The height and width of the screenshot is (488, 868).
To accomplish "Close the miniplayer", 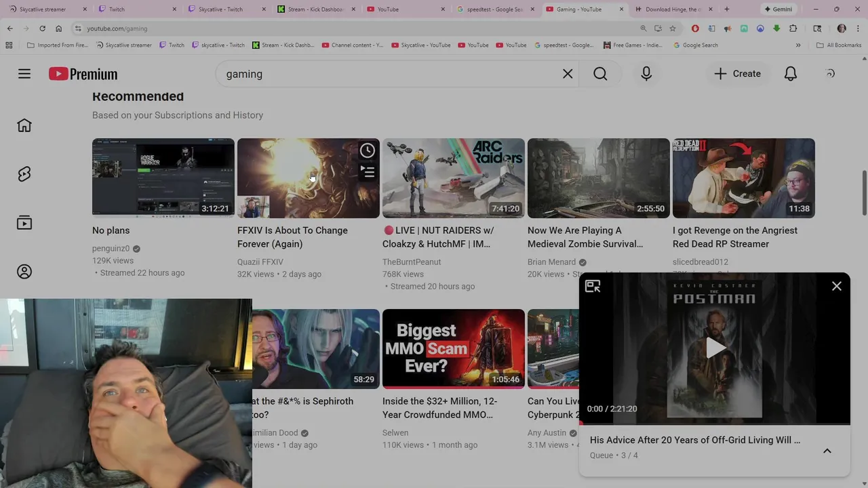I will [837, 286].
